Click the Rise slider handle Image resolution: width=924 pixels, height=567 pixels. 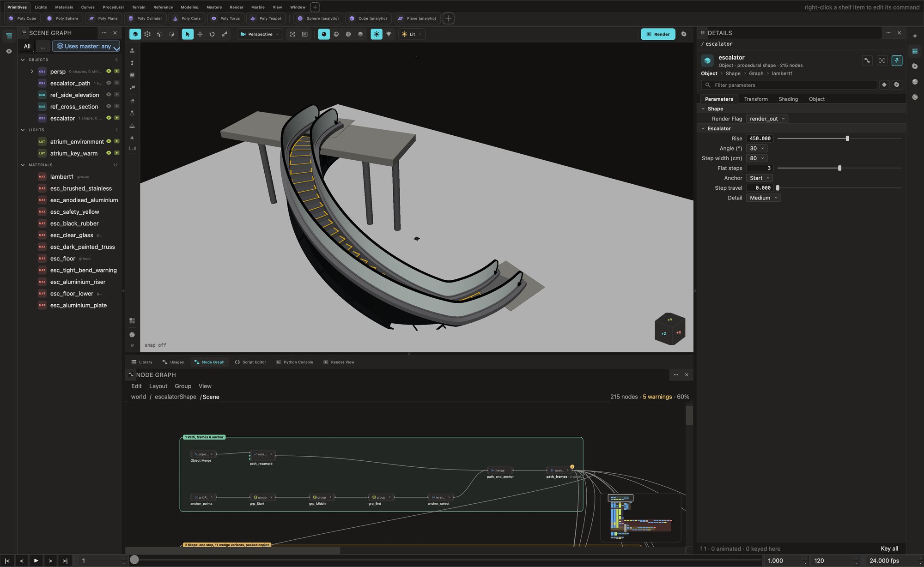(x=847, y=139)
